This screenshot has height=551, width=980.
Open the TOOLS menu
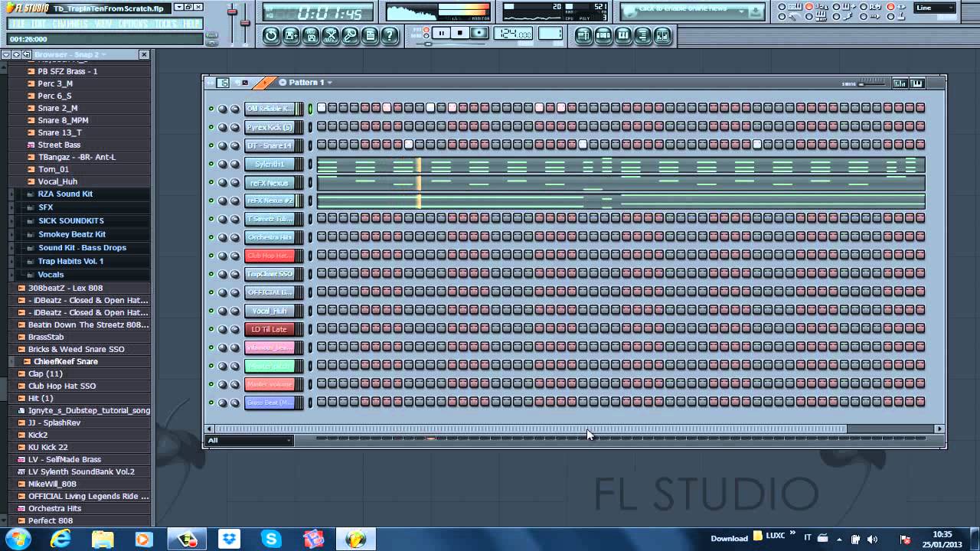(x=167, y=24)
